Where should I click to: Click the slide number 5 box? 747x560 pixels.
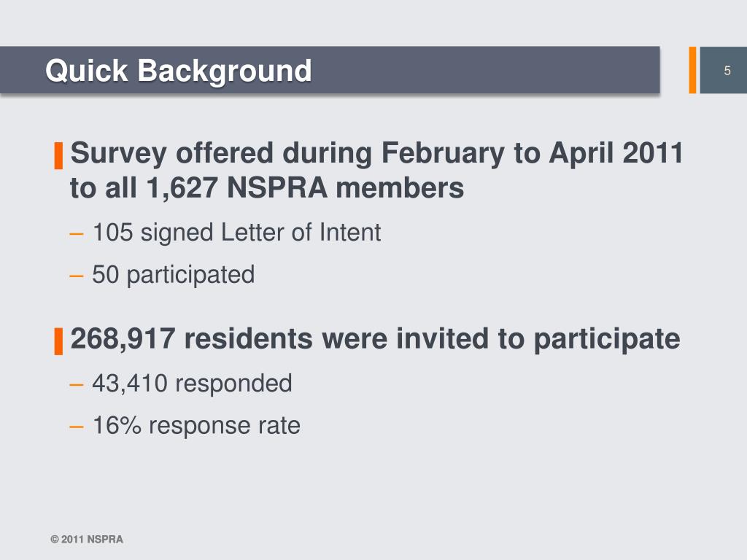[723, 70]
